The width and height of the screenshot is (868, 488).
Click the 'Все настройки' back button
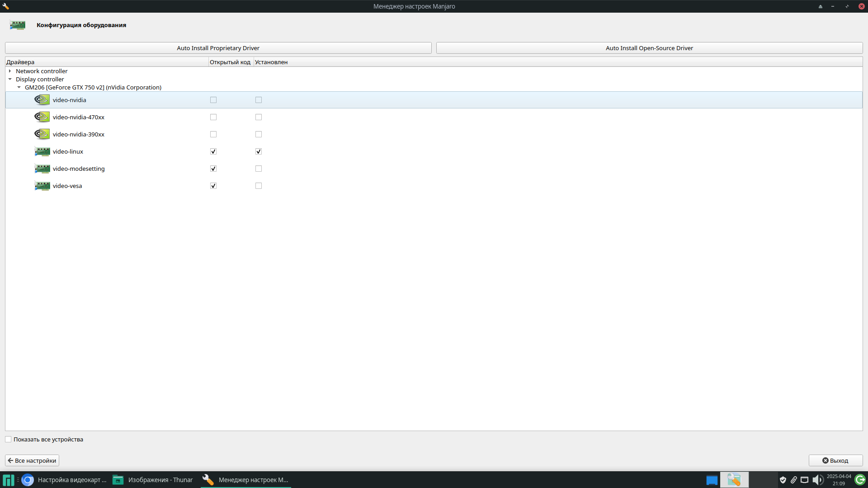(x=32, y=460)
